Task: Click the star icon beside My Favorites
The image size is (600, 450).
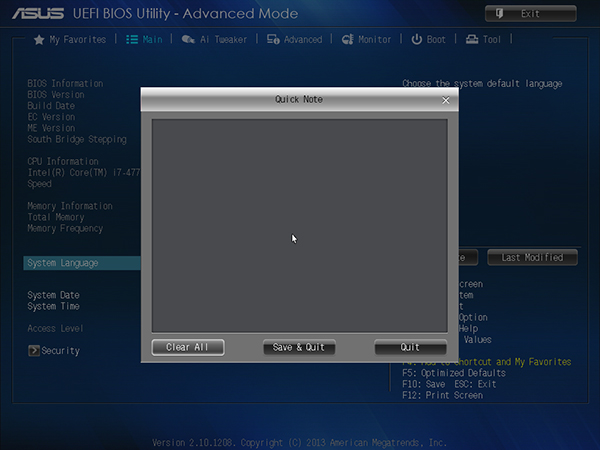Action: pos(39,40)
